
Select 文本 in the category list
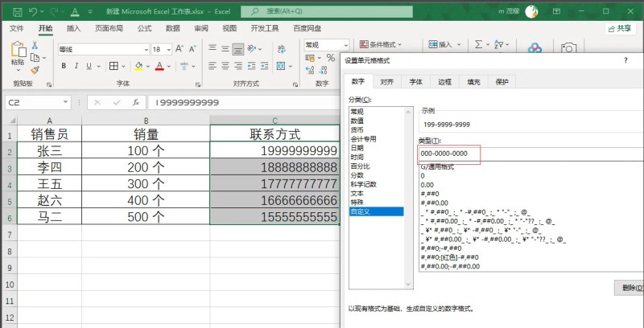pos(357,194)
